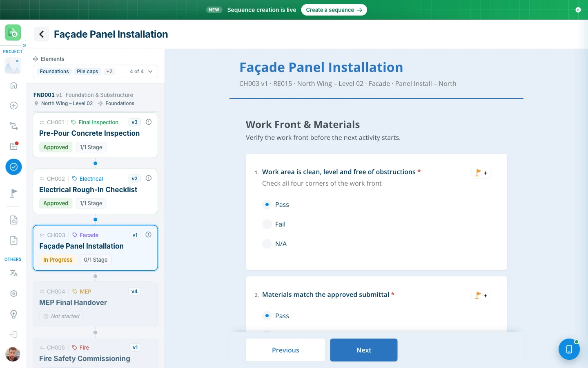The width and height of the screenshot is (588, 368).
Task: Open the floating mobile device button
Action: click(x=569, y=349)
